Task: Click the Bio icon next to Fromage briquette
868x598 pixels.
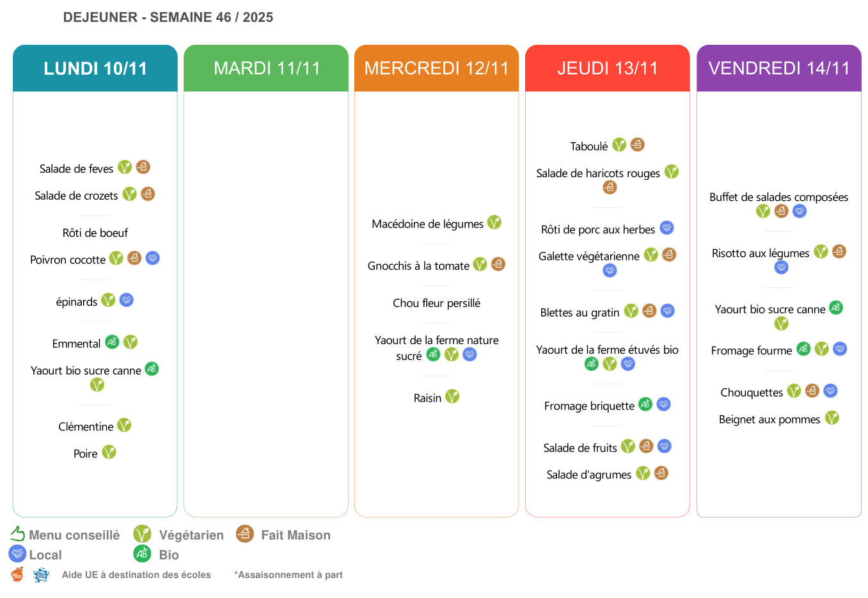Action: (x=645, y=404)
